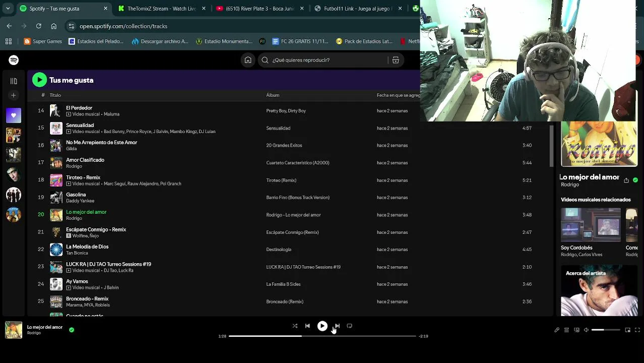The width and height of the screenshot is (644, 363).
Task: Open the album Pretty Boy, Dirty Boy
Action: pyautogui.click(x=286, y=111)
